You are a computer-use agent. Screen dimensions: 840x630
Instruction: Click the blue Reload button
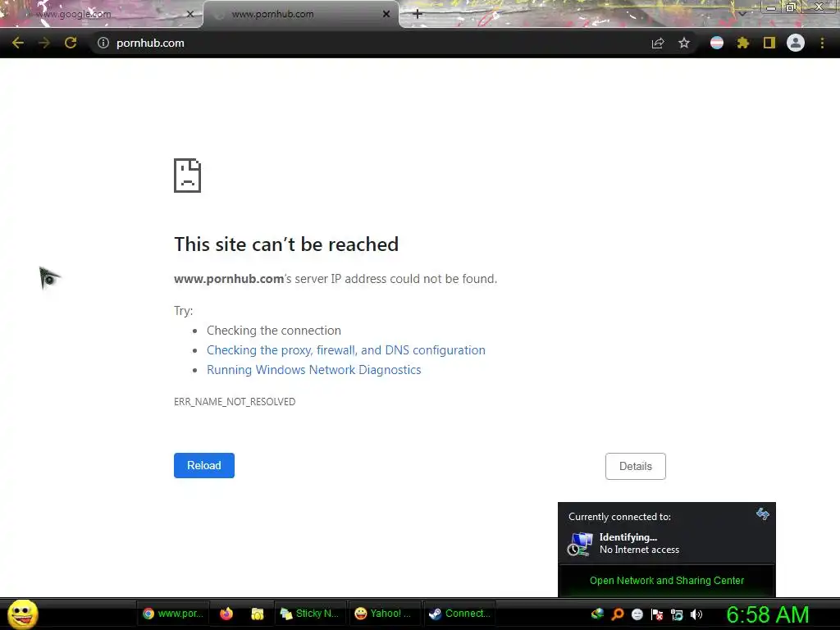[x=204, y=466]
